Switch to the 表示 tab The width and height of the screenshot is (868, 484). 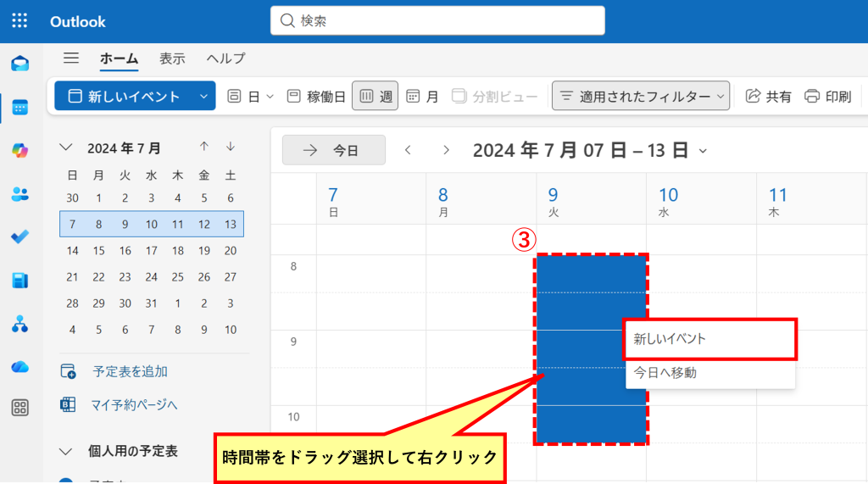tap(172, 58)
